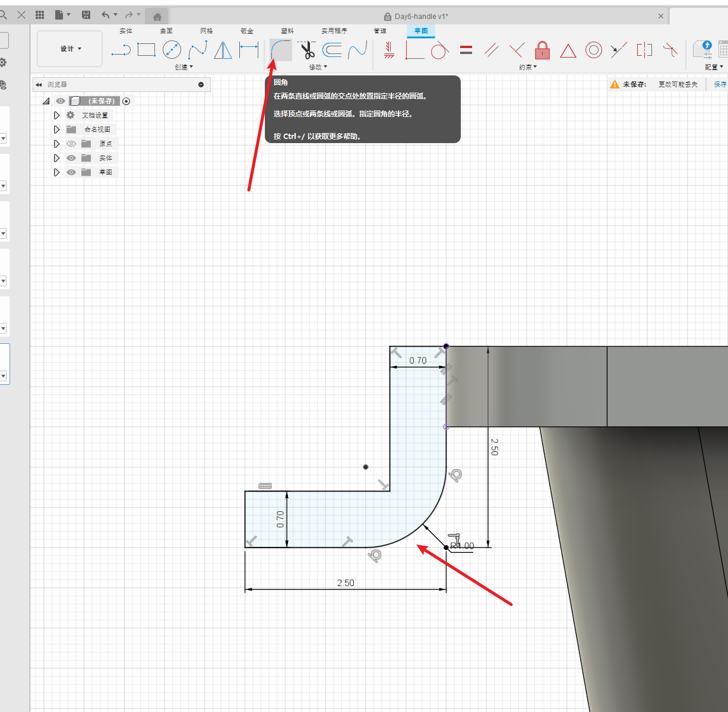
Task: Select the Fillet (圆角) sketch tool
Action: click(x=280, y=50)
